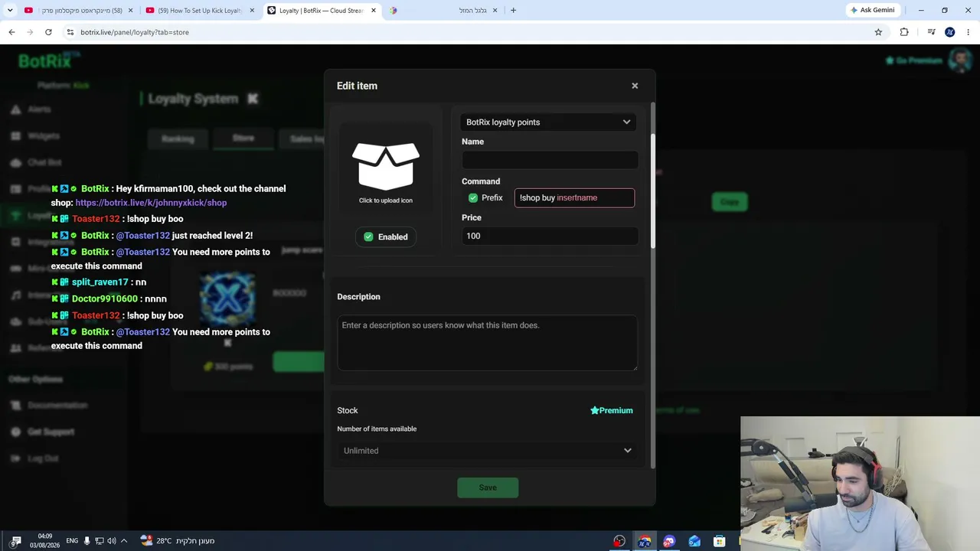Toggle the Prefix checkbox
Viewport: 980px width, 551px height.
coord(473,198)
